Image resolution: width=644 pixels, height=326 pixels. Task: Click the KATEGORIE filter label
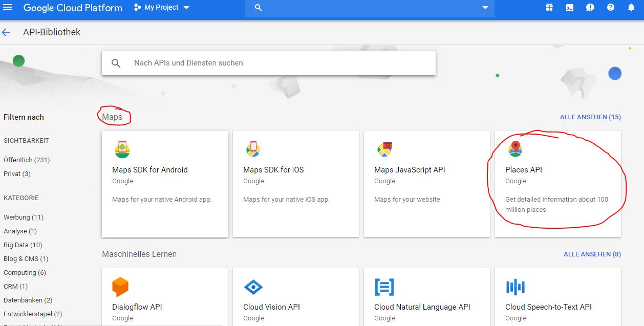21,198
